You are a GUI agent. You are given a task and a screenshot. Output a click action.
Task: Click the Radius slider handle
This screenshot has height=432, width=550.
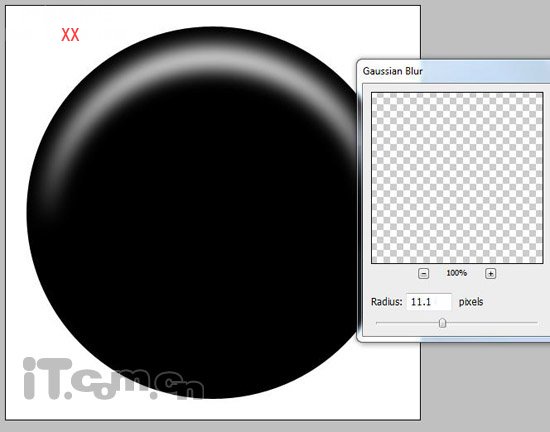tap(442, 323)
